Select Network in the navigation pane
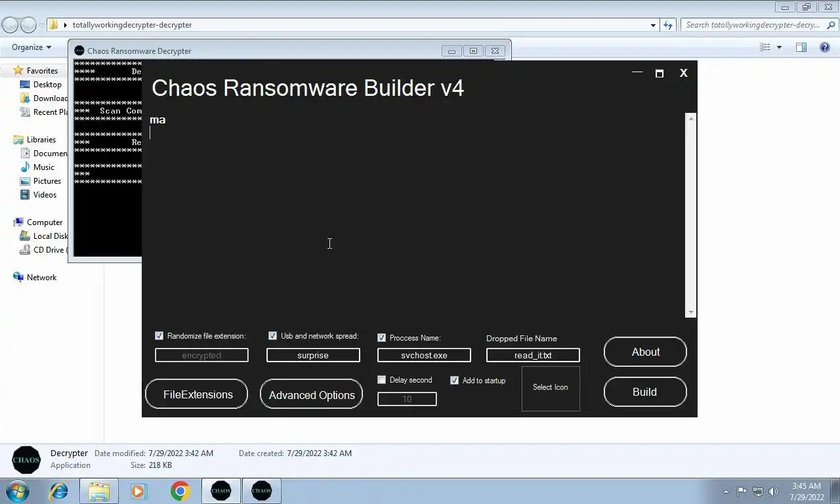Image resolution: width=840 pixels, height=504 pixels. (41, 278)
